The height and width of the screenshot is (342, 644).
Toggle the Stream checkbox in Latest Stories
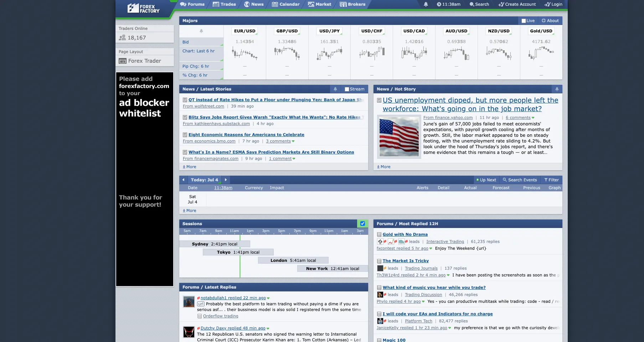(x=347, y=89)
